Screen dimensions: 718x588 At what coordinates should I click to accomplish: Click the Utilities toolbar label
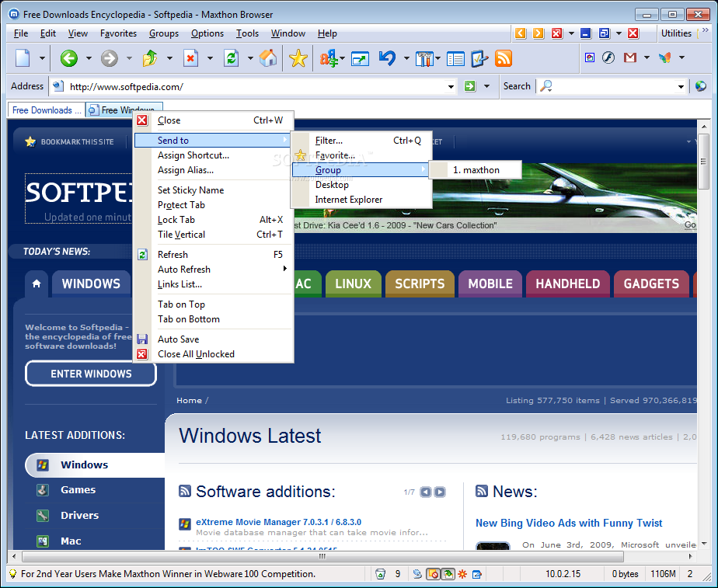(676, 33)
